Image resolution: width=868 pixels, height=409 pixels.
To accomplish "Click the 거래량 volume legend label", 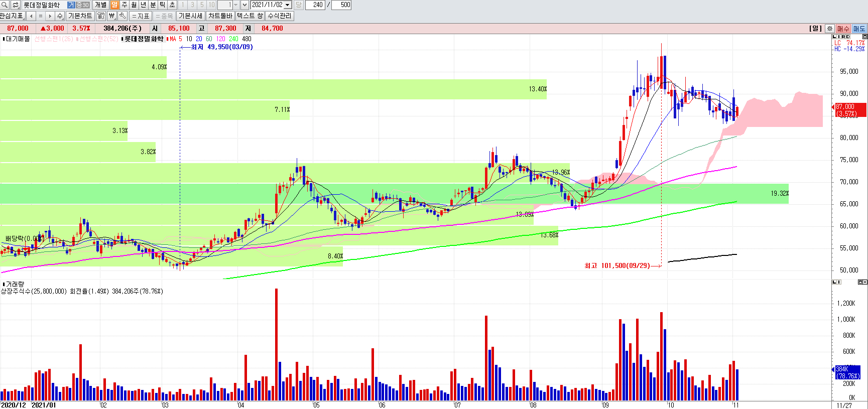I will (14, 284).
